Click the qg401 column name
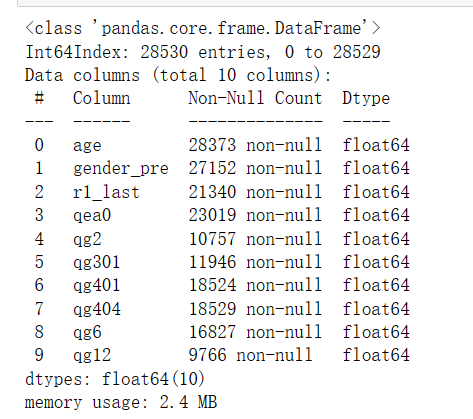Image resolution: width=473 pixels, height=419 pixels. point(96,286)
